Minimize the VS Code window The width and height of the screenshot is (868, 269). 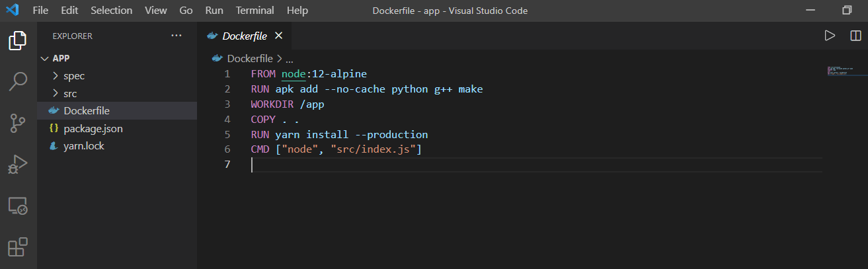tap(811, 11)
